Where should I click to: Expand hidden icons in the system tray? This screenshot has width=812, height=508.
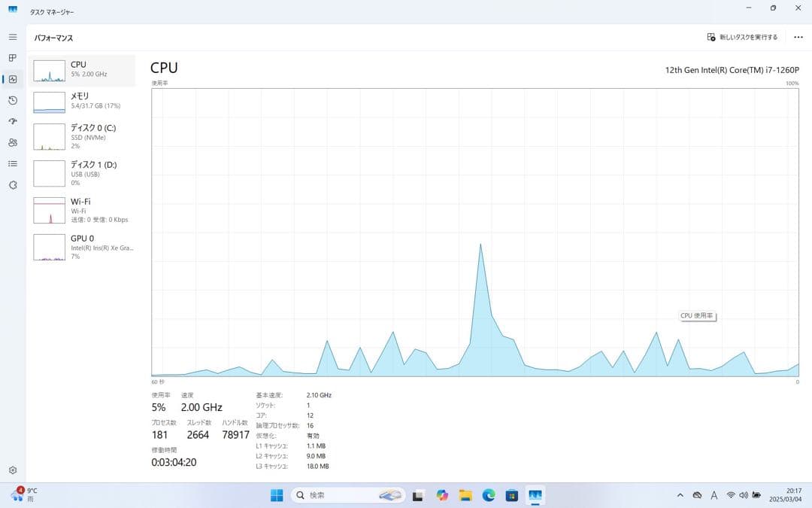point(680,495)
